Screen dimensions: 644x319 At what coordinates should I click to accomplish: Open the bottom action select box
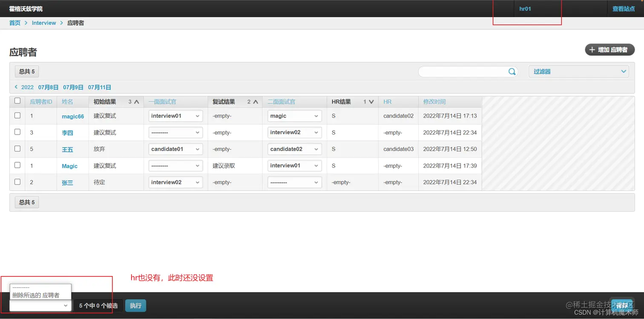[x=40, y=305]
